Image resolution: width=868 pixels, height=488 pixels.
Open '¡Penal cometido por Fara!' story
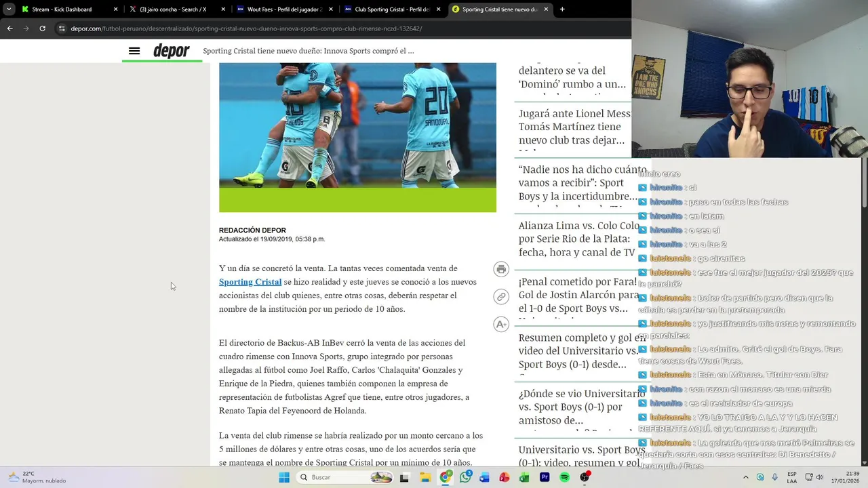579,295
